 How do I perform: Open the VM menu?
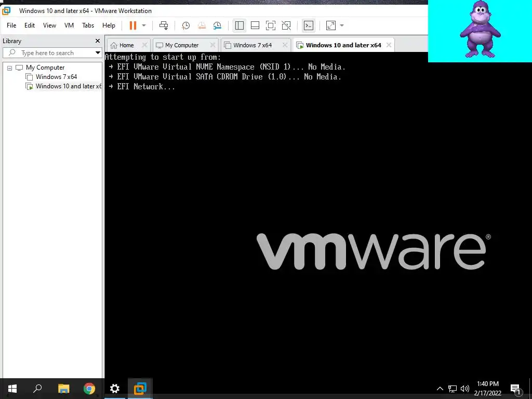click(69, 25)
